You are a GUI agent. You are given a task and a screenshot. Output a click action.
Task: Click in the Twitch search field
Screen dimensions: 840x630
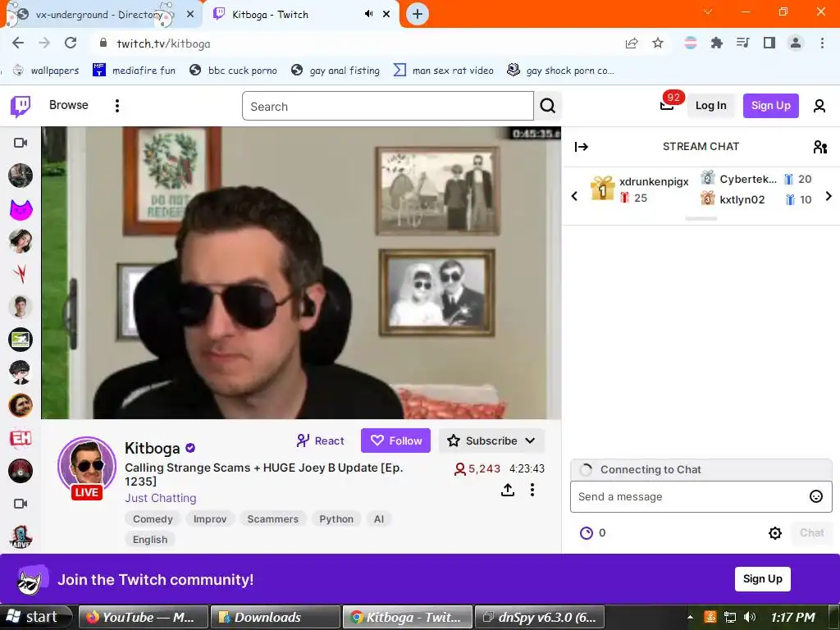pos(388,106)
